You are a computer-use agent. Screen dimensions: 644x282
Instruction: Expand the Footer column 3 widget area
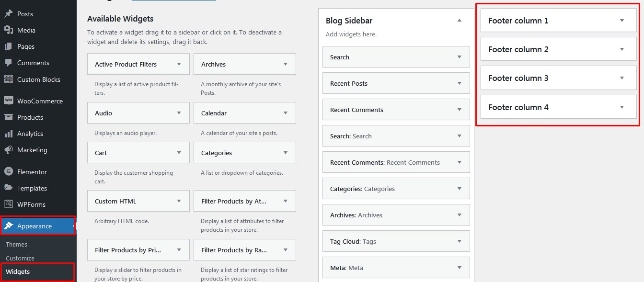click(622, 78)
